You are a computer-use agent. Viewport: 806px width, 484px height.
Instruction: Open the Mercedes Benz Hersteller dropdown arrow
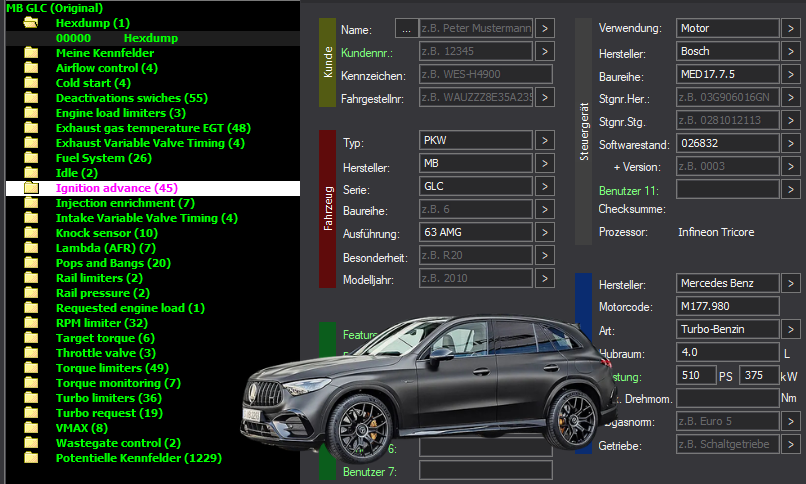coord(791,283)
